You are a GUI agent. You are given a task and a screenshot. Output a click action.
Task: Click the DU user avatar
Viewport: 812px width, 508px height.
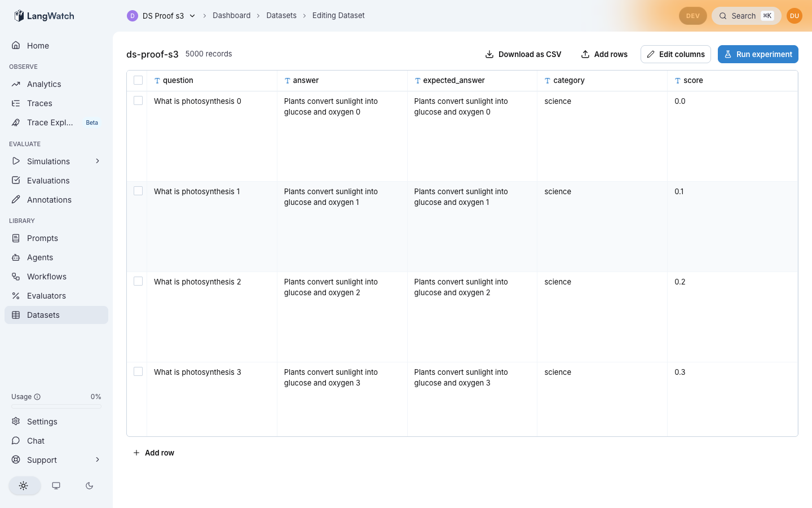click(x=795, y=16)
